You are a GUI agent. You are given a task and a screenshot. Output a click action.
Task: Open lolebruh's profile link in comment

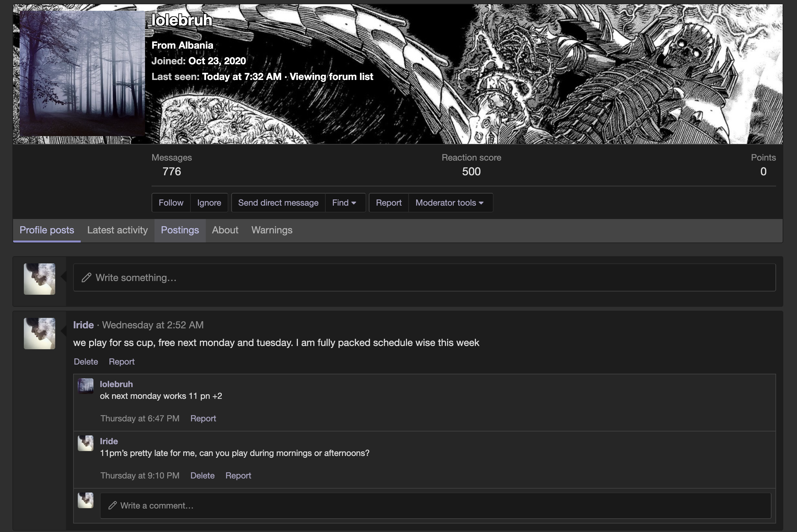(x=116, y=384)
